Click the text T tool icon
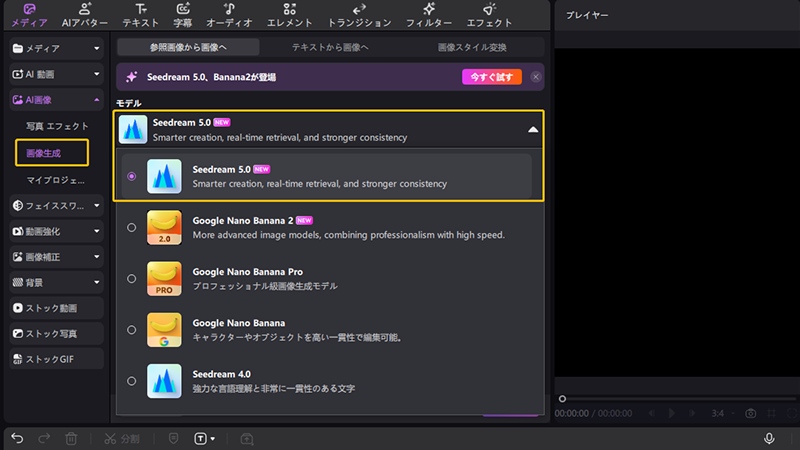 [x=200, y=438]
